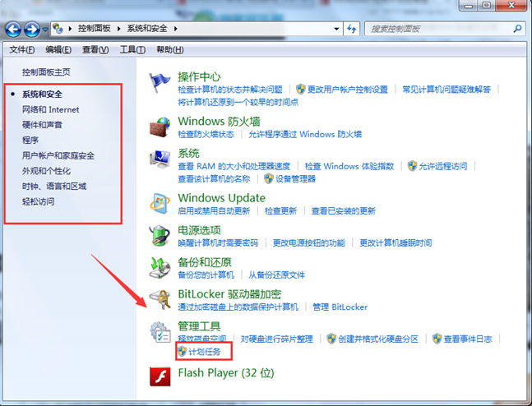The image size is (532, 406).
Task: Click the Windows 防火墙 brick wall icon
Action: coord(160,127)
